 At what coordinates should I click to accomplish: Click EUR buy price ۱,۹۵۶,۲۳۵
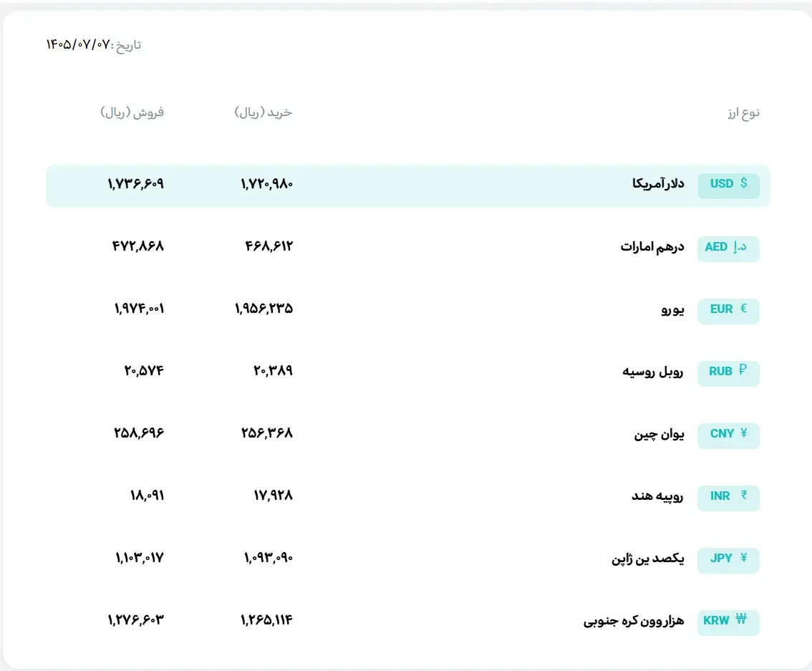tap(264, 309)
